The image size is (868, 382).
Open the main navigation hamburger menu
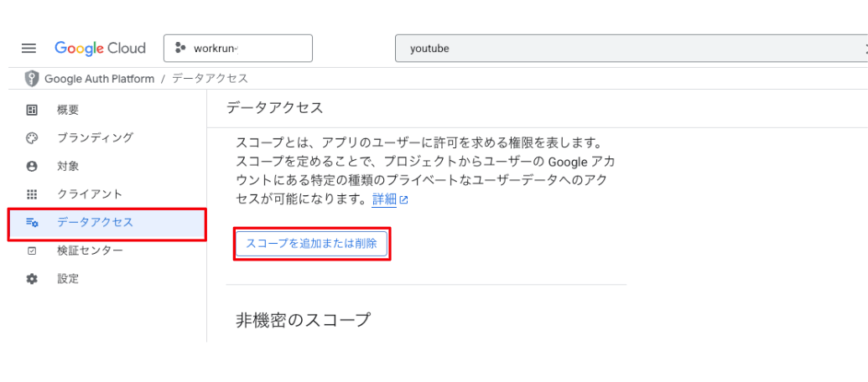(29, 49)
